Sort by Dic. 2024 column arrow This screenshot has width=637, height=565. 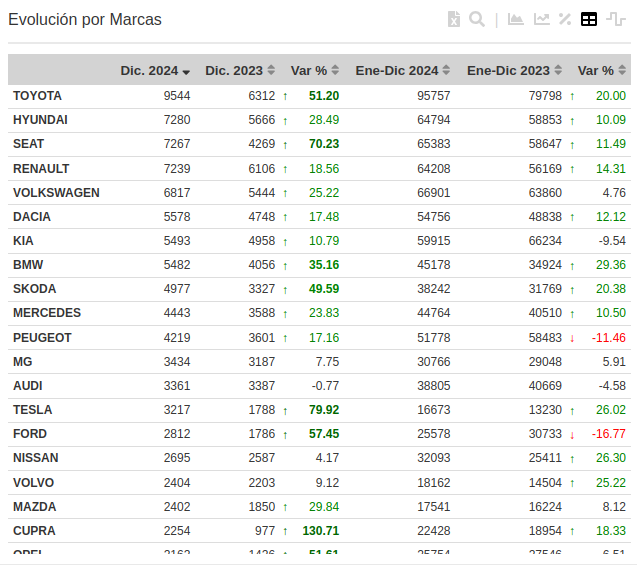click(186, 71)
